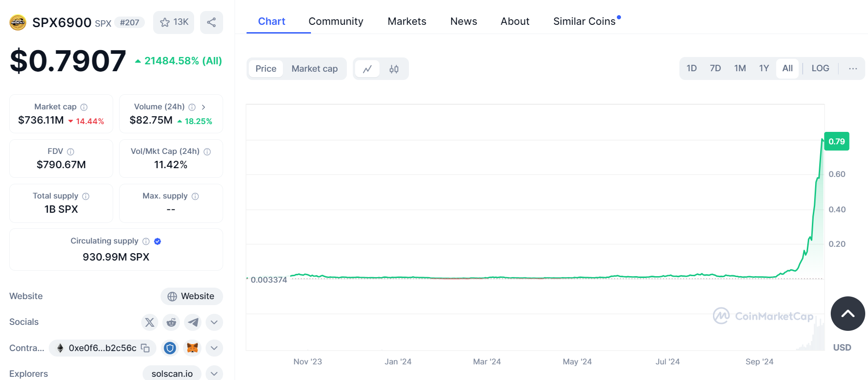This screenshot has width=868, height=380.
Task: Switch to line chart view icon
Action: (x=367, y=69)
